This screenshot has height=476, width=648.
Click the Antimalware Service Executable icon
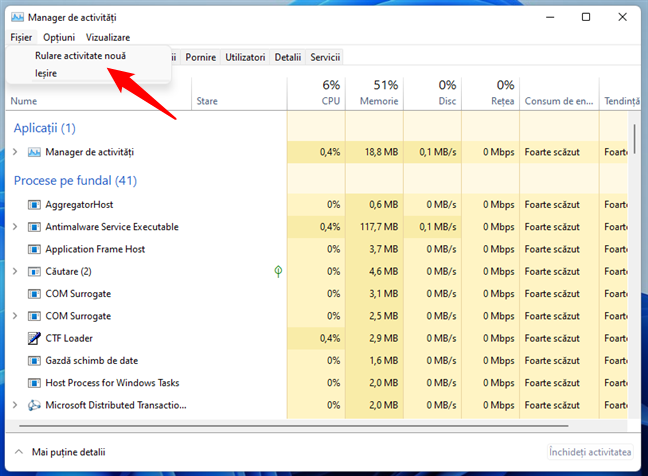tap(34, 227)
